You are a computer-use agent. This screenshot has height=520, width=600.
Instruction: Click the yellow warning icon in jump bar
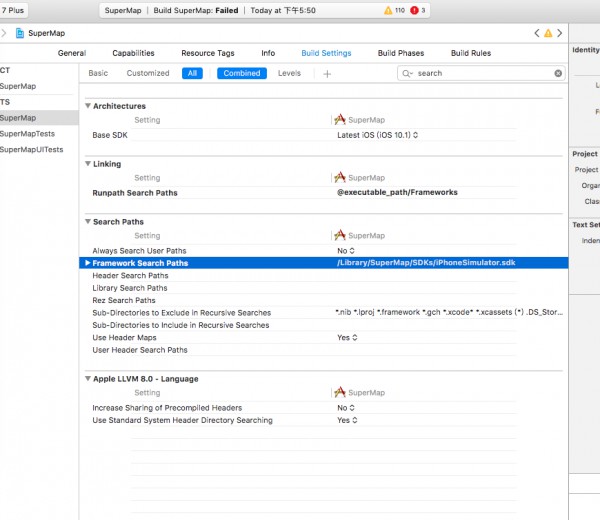(548, 33)
